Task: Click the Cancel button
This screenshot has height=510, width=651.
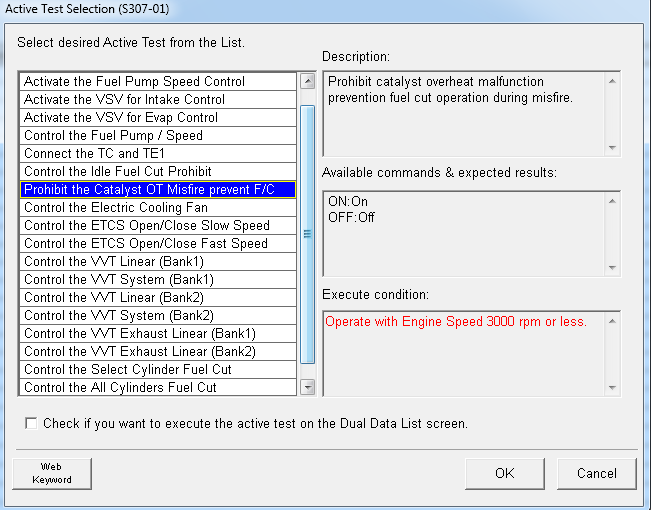Action: point(596,473)
